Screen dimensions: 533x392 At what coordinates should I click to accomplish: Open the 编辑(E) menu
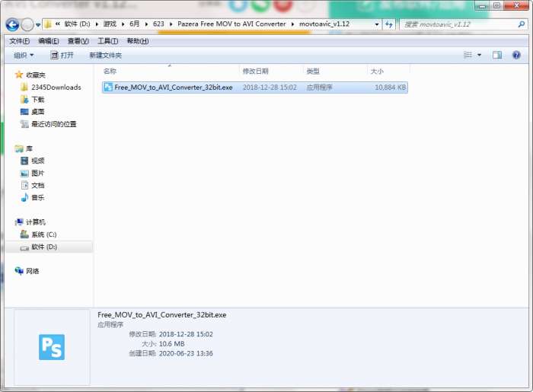49,41
